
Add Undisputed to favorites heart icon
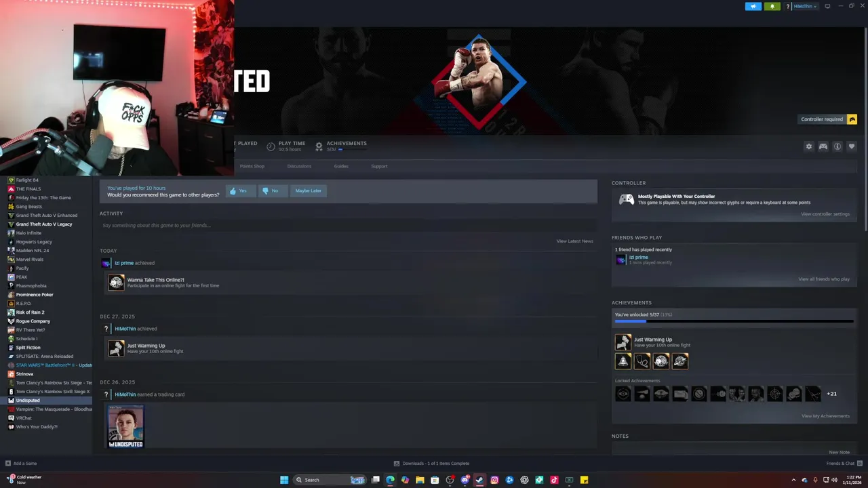pos(852,146)
